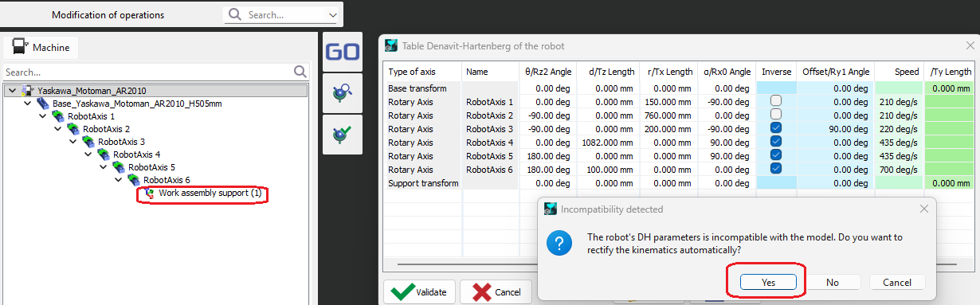Screen dimensions: 980x305
Task: Click the 220 deg/s speed cell
Action: pyautogui.click(x=899, y=129)
